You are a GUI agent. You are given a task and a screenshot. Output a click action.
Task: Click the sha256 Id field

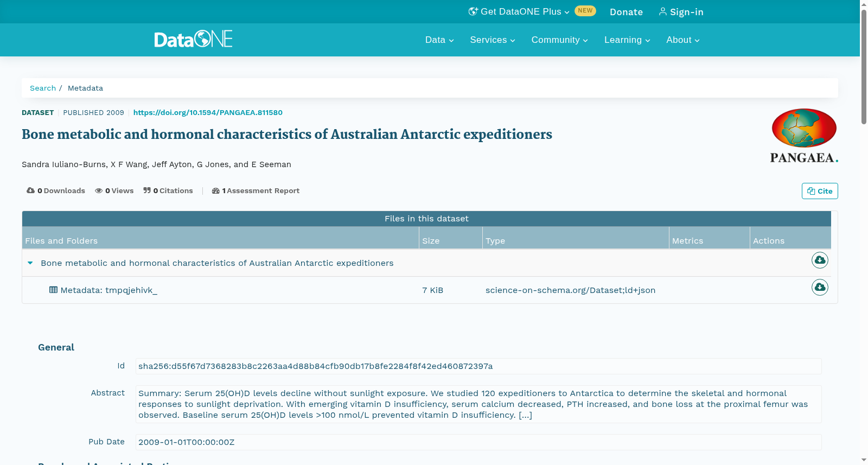point(478,366)
